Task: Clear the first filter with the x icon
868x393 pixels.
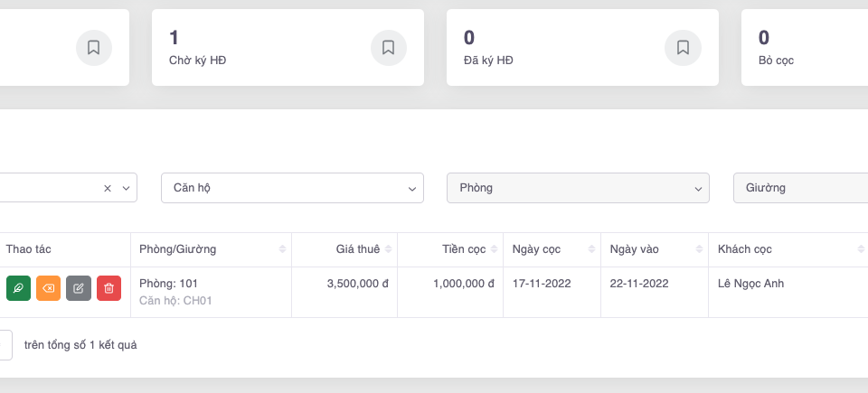Action: (107, 188)
